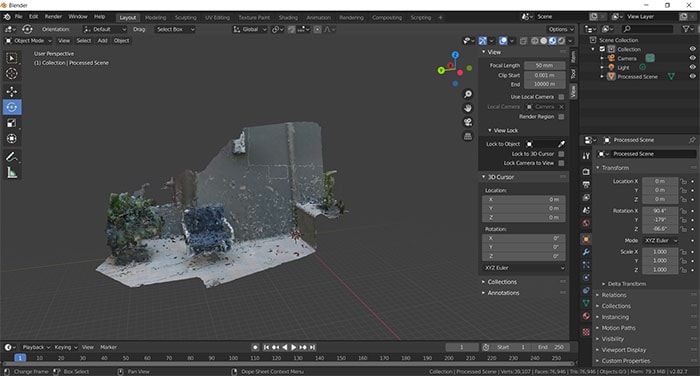The image size is (700, 376).
Task: Select the Measure tool
Action: tap(12, 173)
